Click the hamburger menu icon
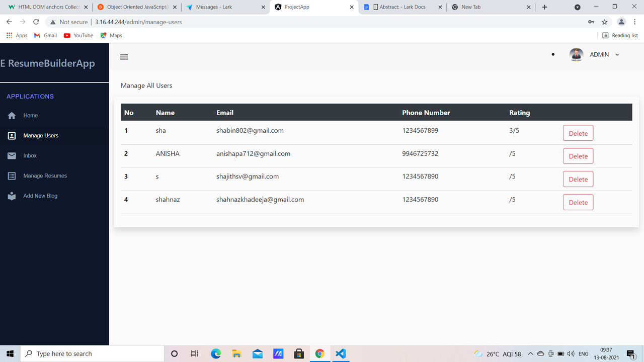This screenshot has height=362, width=644. 124,57
